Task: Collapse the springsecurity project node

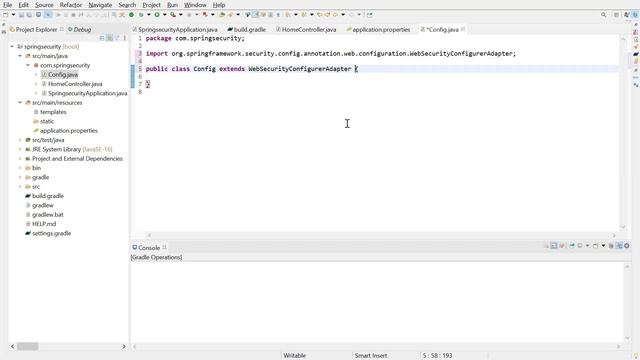Action: point(12,47)
